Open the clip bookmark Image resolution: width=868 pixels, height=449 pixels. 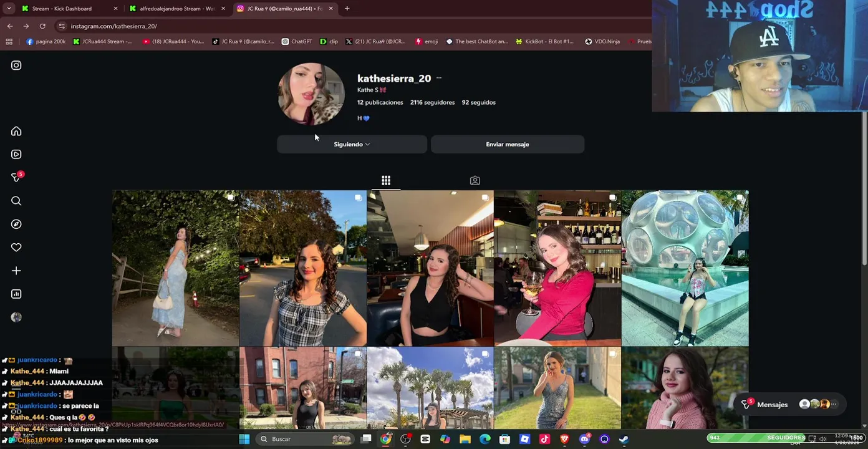(329, 42)
